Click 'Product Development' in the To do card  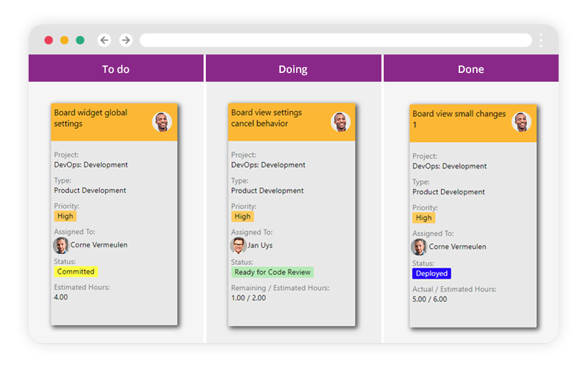90,191
